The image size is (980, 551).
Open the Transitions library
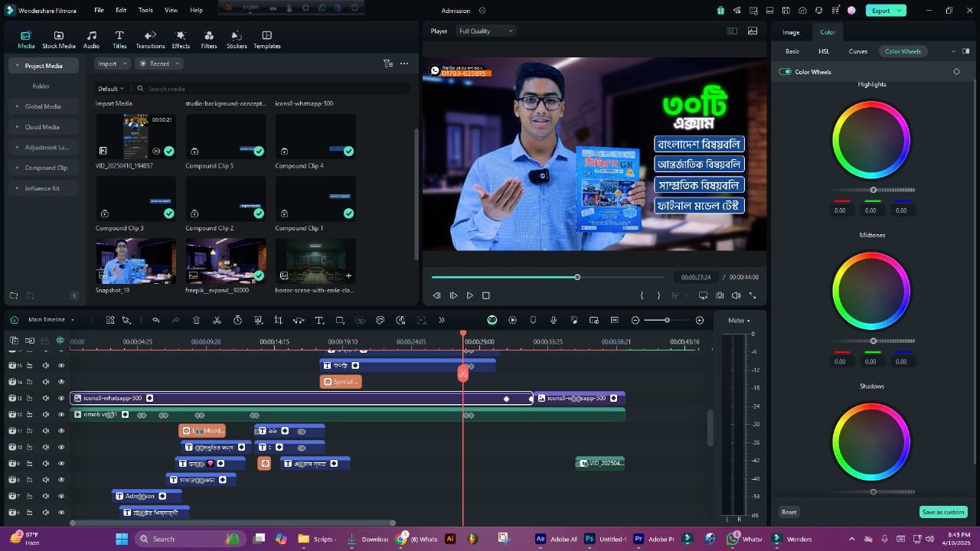(150, 40)
